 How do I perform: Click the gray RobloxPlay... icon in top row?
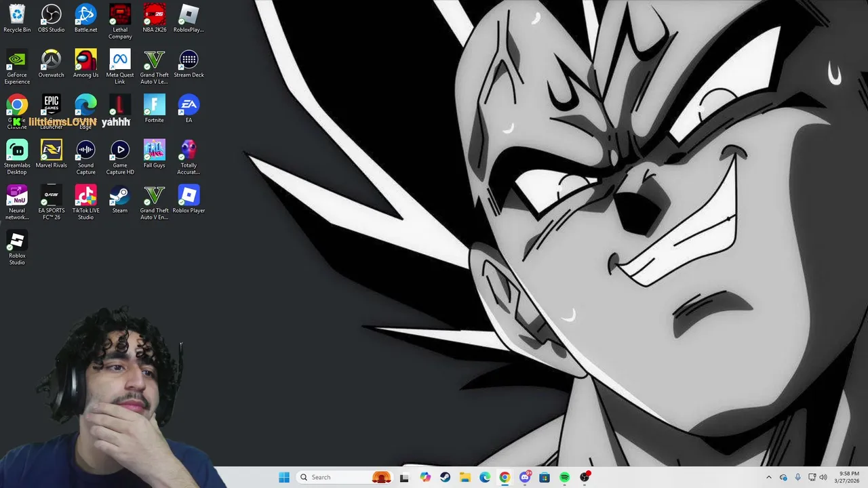(x=189, y=18)
